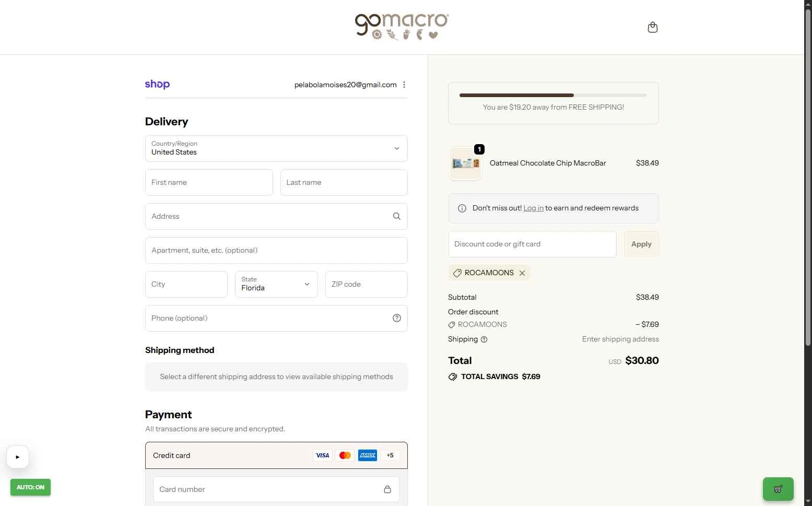Screen dimensions: 812x506
Task: Click the Subtotal $38.49 value
Action: [x=647, y=298]
